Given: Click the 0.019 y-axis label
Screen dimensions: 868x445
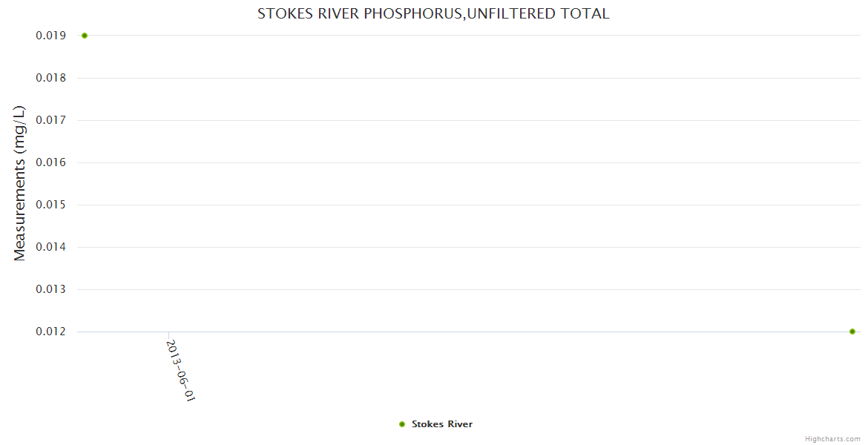Looking at the screenshot, I should click(x=50, y=36).
